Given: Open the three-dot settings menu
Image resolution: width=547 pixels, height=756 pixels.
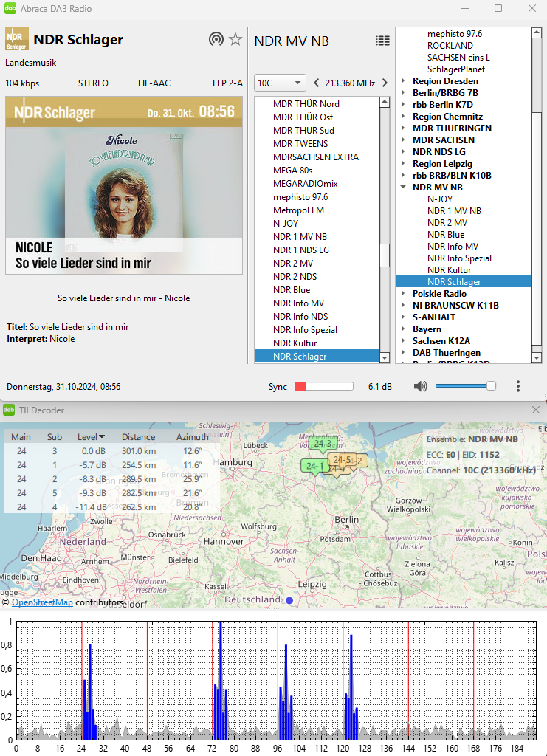Looking at the screenshot, I should (518, 386).
